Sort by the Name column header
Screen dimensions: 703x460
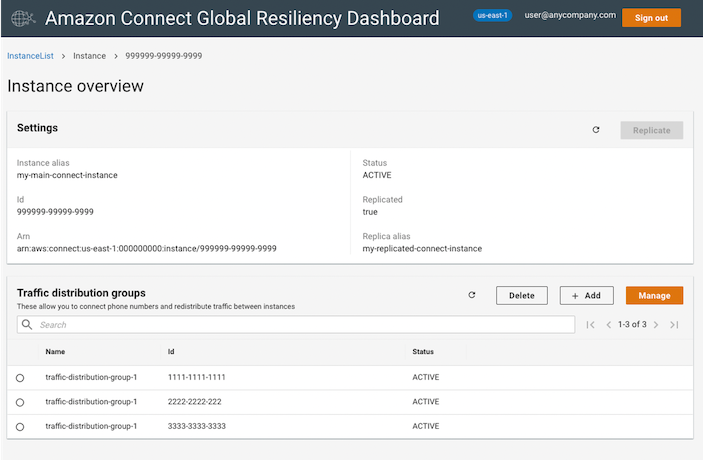pyautogui.click(x=55, y=352)
